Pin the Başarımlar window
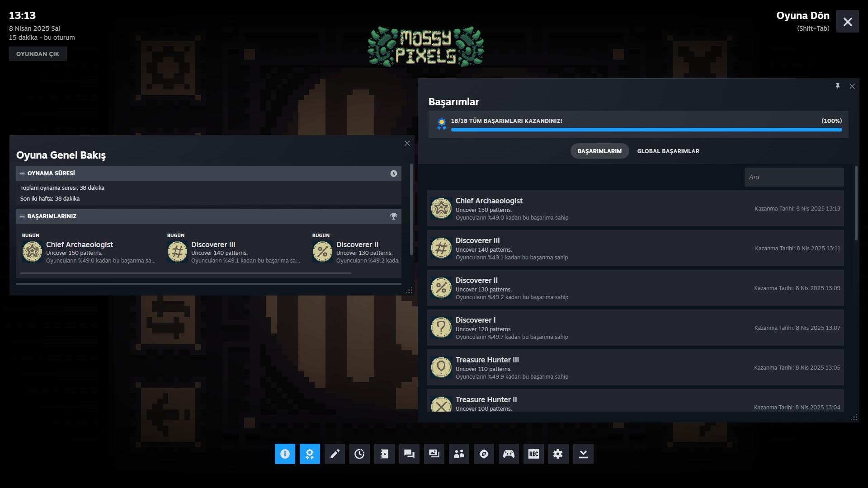Image resolution: width=868 pixels, height=488 pixels. click(x=837, y=86)
